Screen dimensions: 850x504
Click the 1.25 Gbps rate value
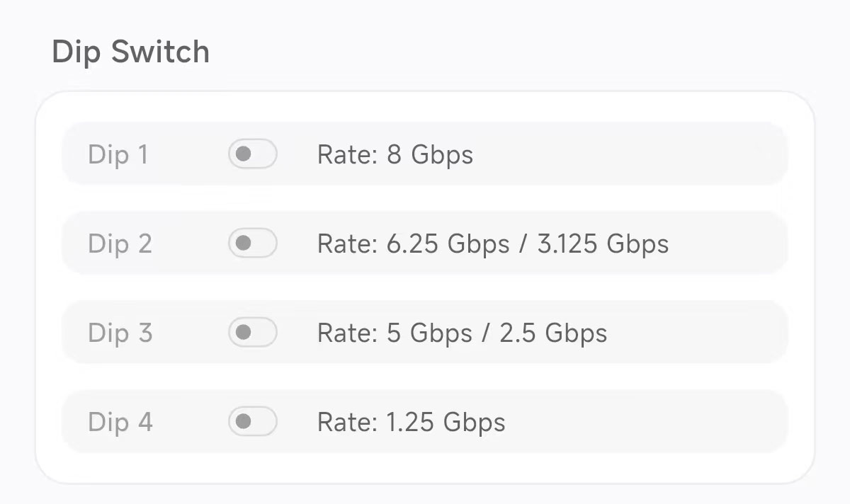446,422
